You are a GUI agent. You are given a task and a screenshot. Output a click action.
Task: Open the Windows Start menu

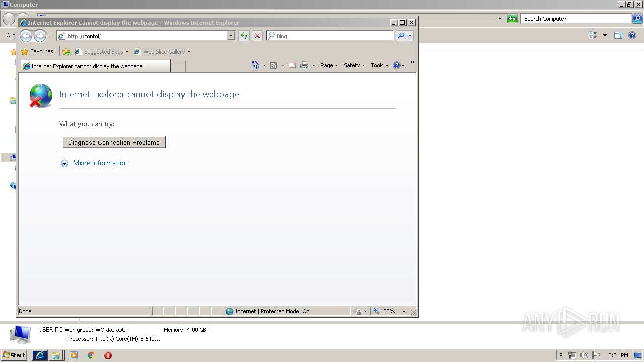[x=14, y=355]
